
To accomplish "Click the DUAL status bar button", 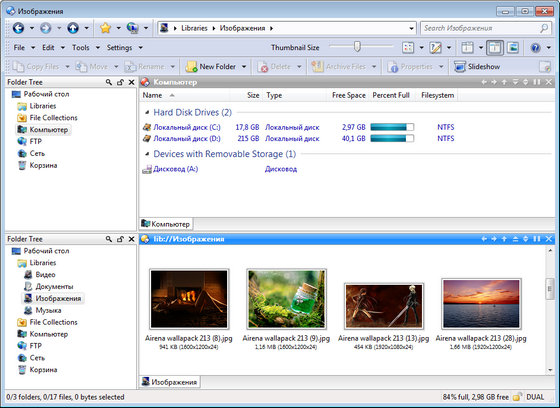I will click(535, 397).
